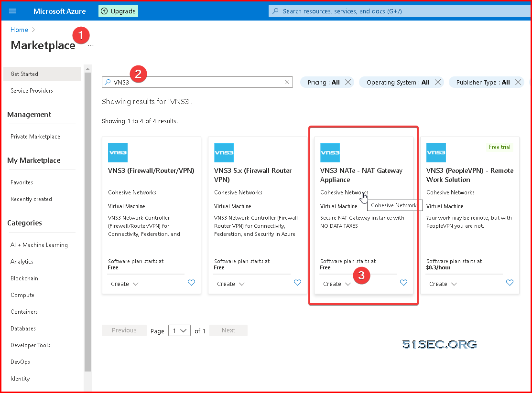Open the page number dropdown
Screen dimensions: 532x393
pyautogui.click(x=179, y=330)
